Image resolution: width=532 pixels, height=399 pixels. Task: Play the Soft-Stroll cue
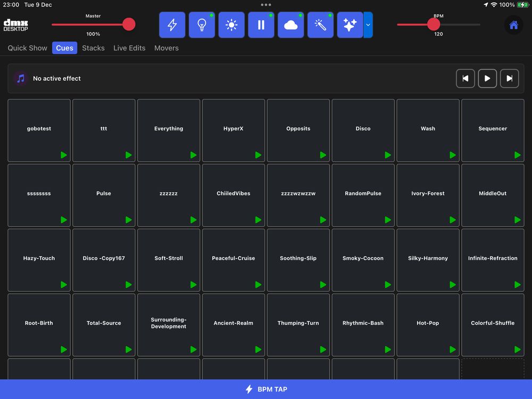click(x=194, y=285)
